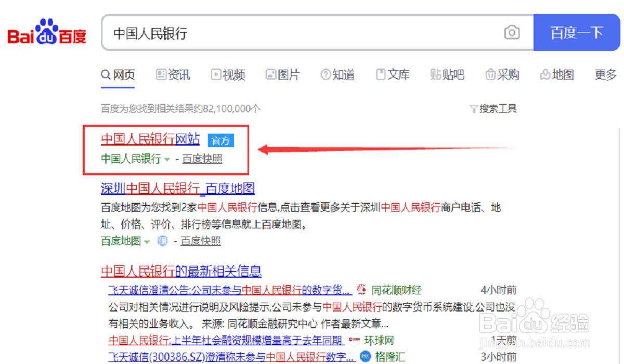Open 飞天诚信澄清公告 news link
The height and width of the screenshot is (364, 624).
[230, 290]
